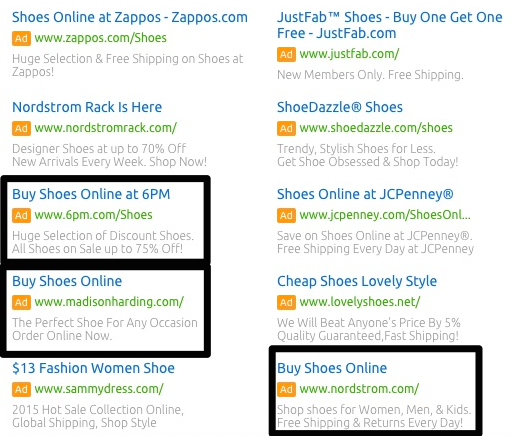Click 'Free Shipping Every Day at JCPenney' text
Viewport: 513px width, 436px height.
click(375, 249)
